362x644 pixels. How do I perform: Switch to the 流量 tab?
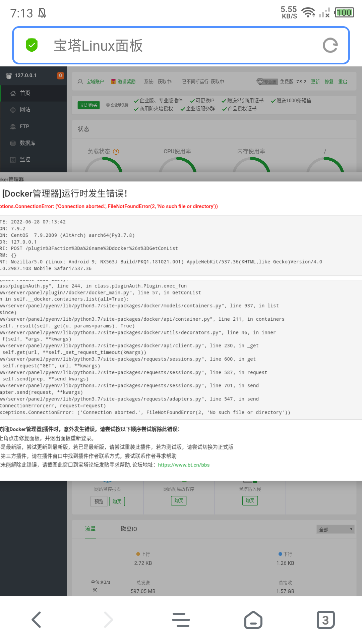tap(90, 529)
